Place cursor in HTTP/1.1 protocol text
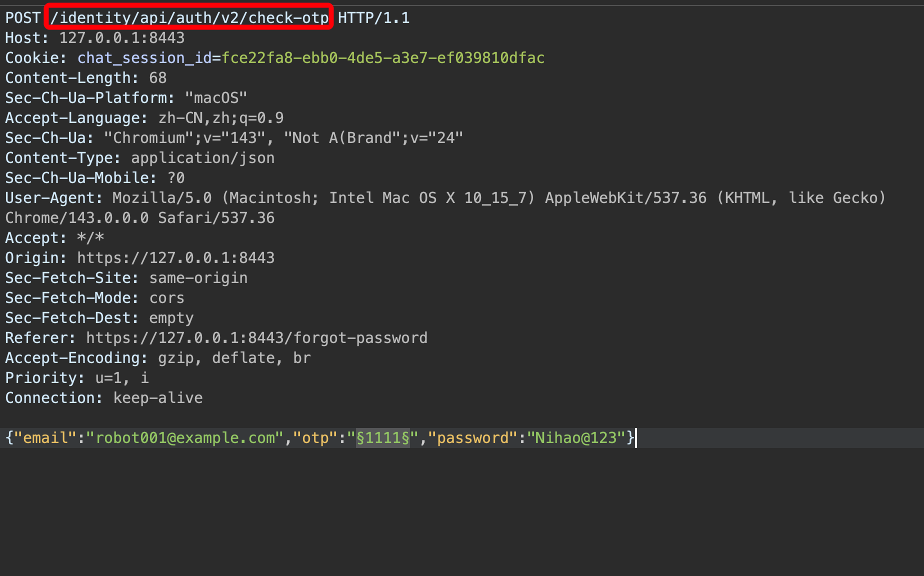The height and width of the screenshot is (576, 924). pyautogui.click(x=373, y=18)
